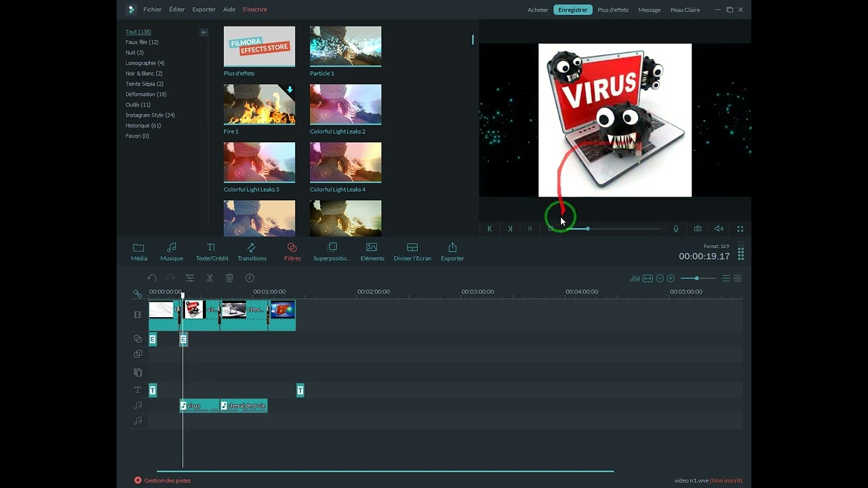Select the Déformation (19) category
Screen dimensions: 868x488
(x=146, y=94)
